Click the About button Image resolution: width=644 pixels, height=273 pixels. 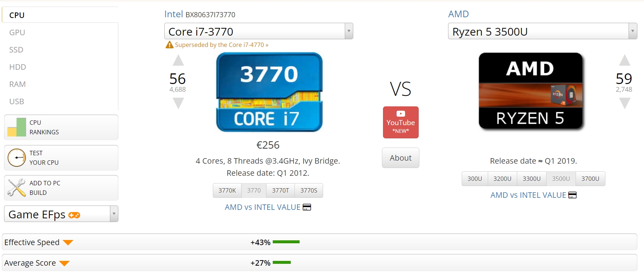(401, 158)
